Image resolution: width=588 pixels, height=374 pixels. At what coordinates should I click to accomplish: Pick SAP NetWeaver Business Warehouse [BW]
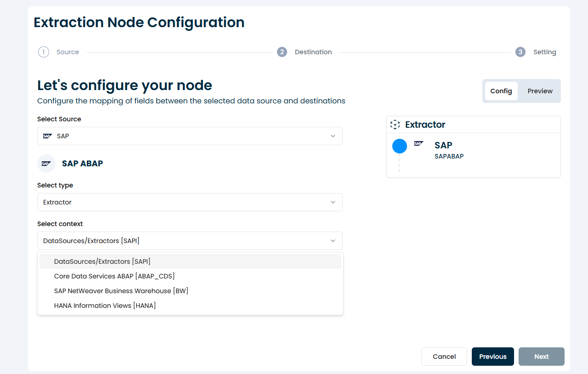[121, 291]
